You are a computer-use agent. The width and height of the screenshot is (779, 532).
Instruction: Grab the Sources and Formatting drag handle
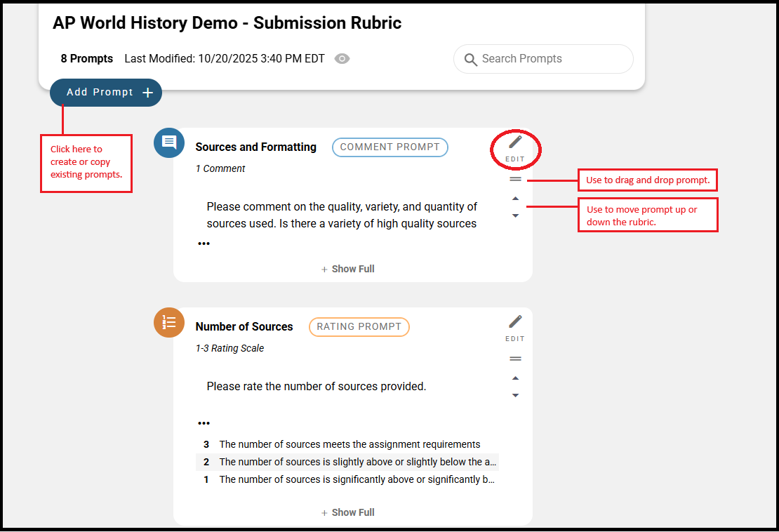[x=515, y=179]
